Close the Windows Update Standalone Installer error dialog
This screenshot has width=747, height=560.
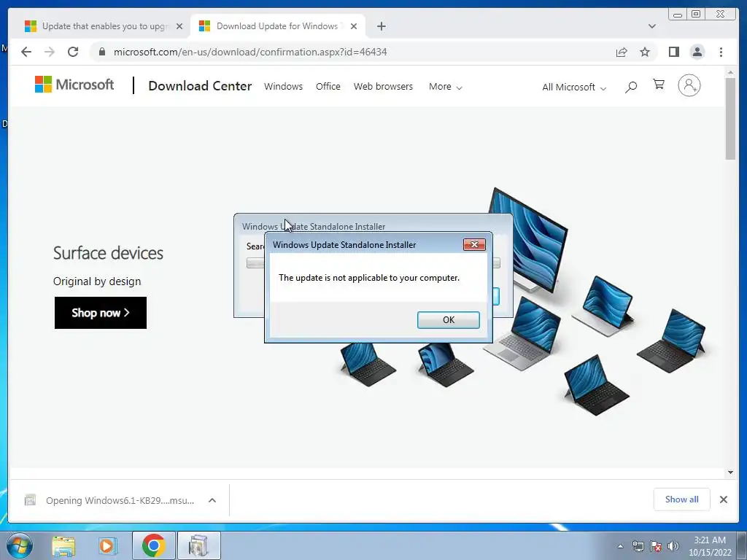pyautogui.click(x=474, y=244)
